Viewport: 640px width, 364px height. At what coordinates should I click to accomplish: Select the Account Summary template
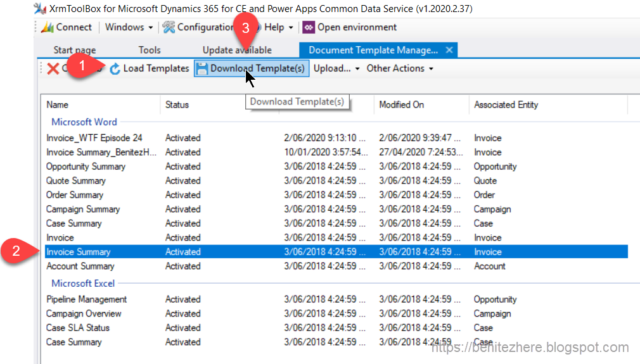[x=80, y=266]
